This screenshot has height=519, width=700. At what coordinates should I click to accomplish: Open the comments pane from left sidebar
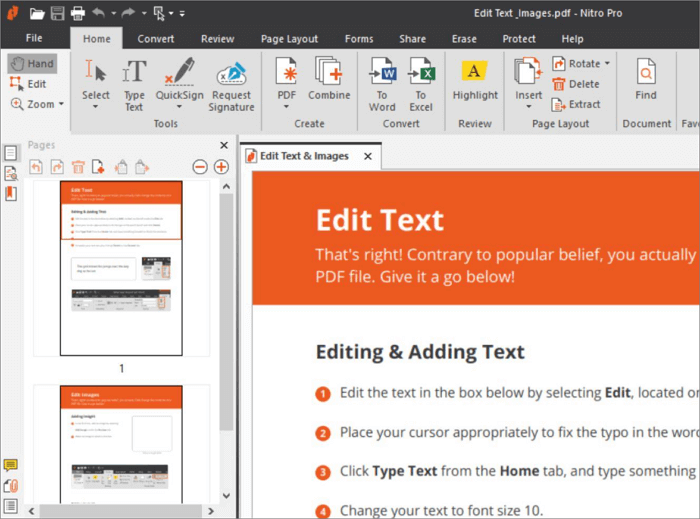click(11, 465)
